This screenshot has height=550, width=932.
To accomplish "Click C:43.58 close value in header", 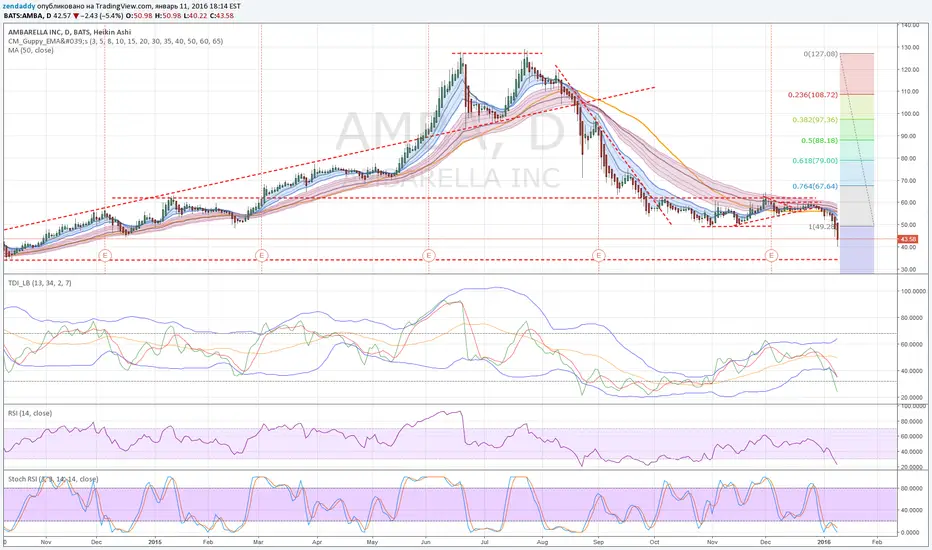I will (x=222, y=15).
